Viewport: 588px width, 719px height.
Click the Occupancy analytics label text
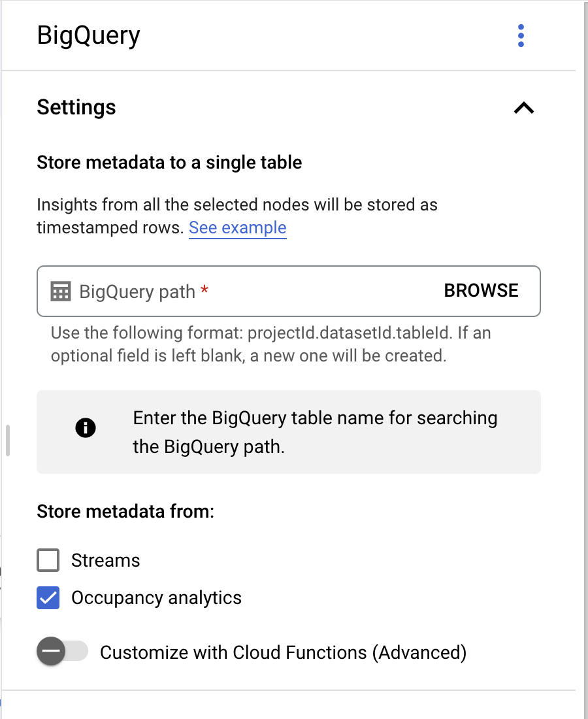[157, 598]
